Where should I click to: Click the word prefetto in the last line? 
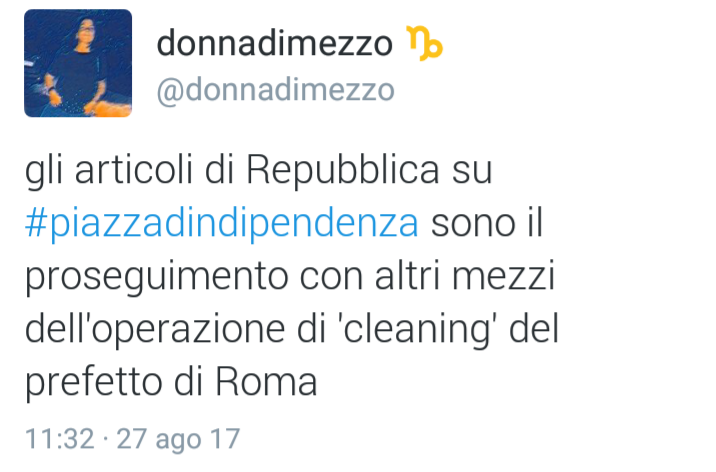(x=94, y=383)
